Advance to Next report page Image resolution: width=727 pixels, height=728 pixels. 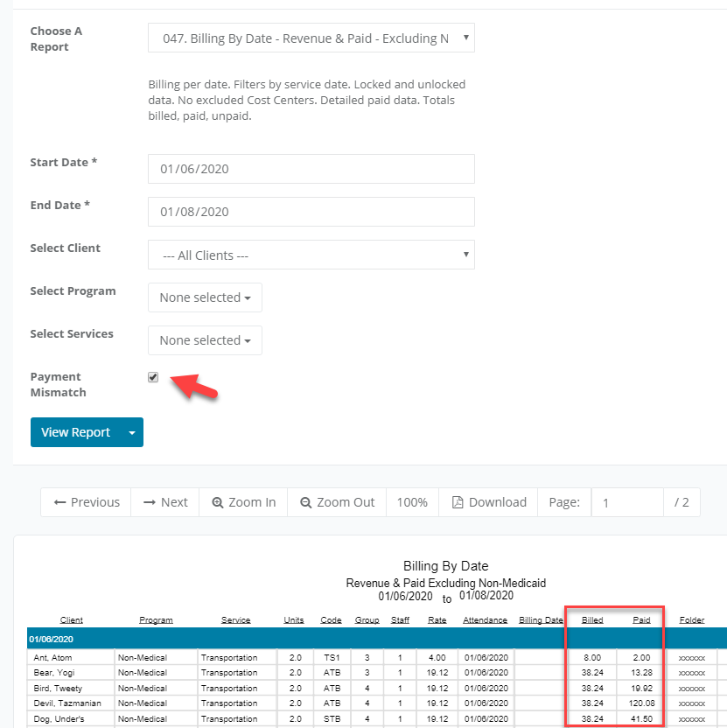pos(165,502)
